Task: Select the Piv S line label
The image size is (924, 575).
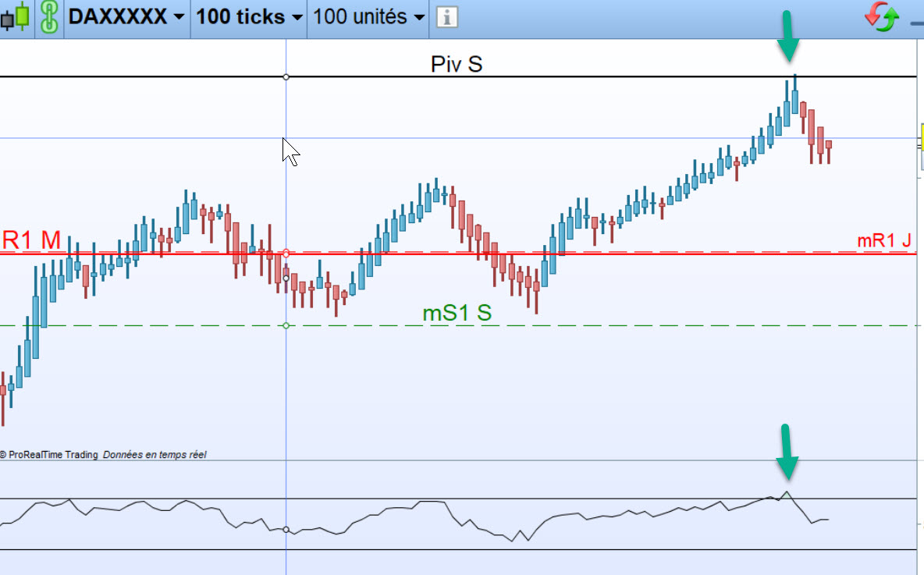Action: coord(457,64)
